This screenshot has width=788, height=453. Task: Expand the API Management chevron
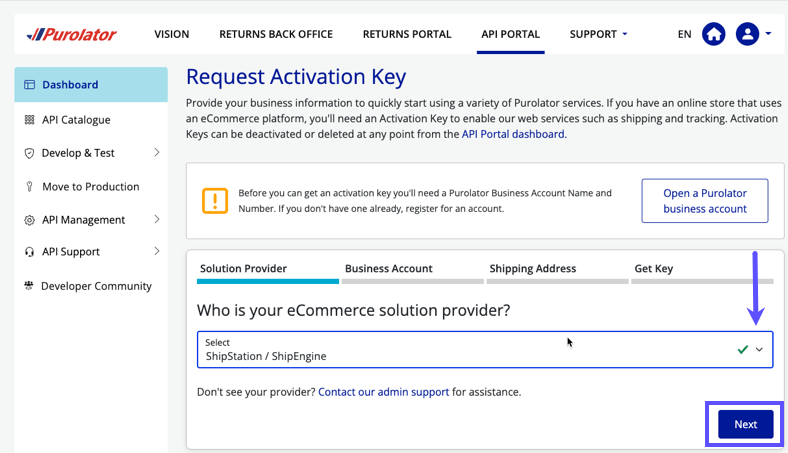(x=157, y=219)
